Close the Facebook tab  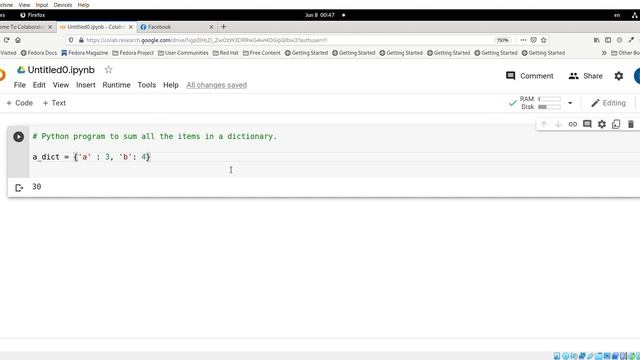pyautogui.click(x=211, y=27)
